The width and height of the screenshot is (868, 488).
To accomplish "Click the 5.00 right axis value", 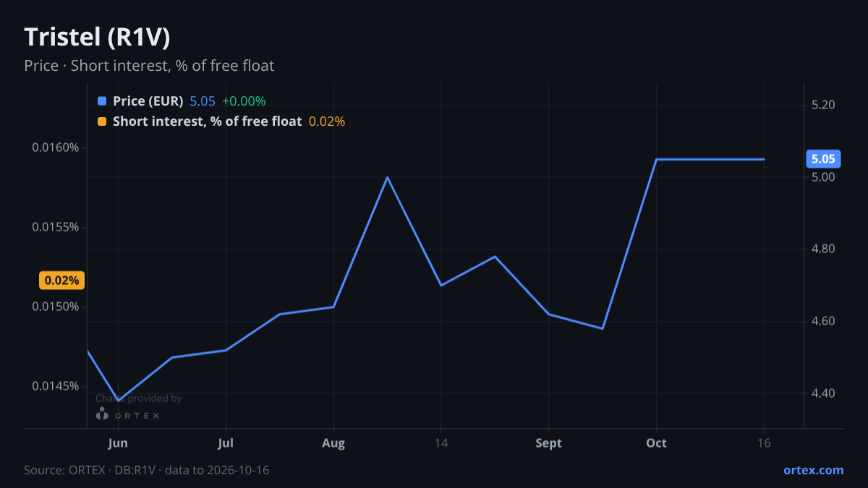I will point(823,177).
